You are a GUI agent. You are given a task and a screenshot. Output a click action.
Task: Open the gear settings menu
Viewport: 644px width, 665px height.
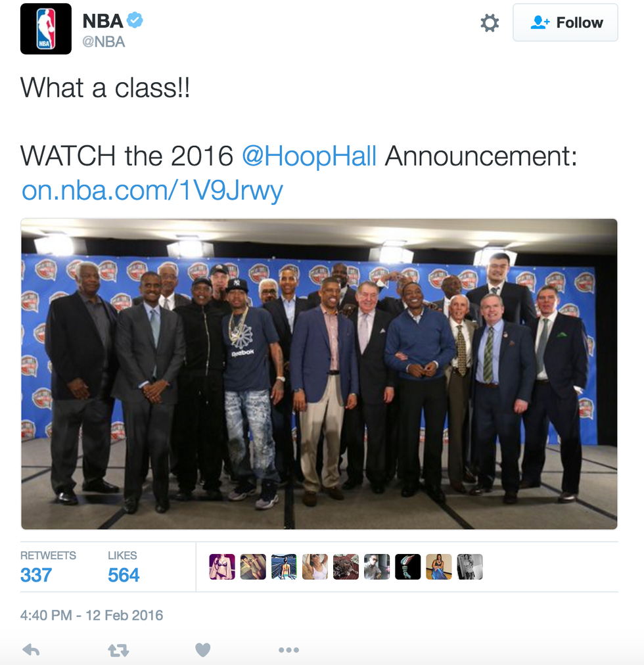[490, 22]
